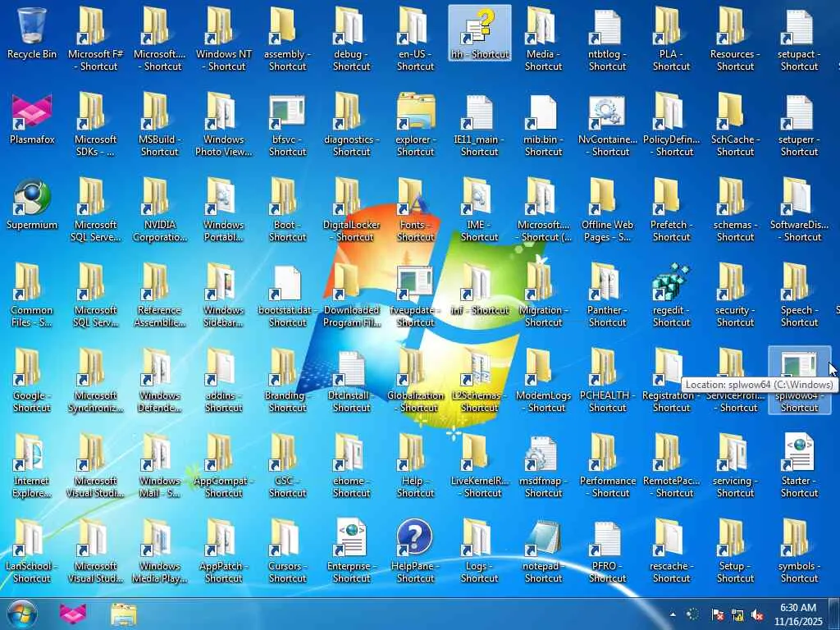
Task: Select the bootstat.dat - Shortcut file
Action: coord(287,294)
